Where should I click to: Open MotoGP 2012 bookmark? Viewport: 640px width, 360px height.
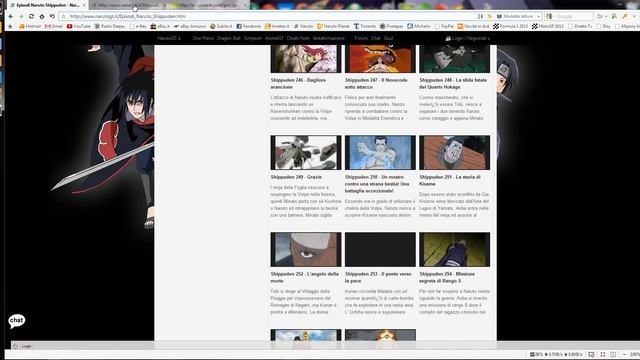point(547,26)
